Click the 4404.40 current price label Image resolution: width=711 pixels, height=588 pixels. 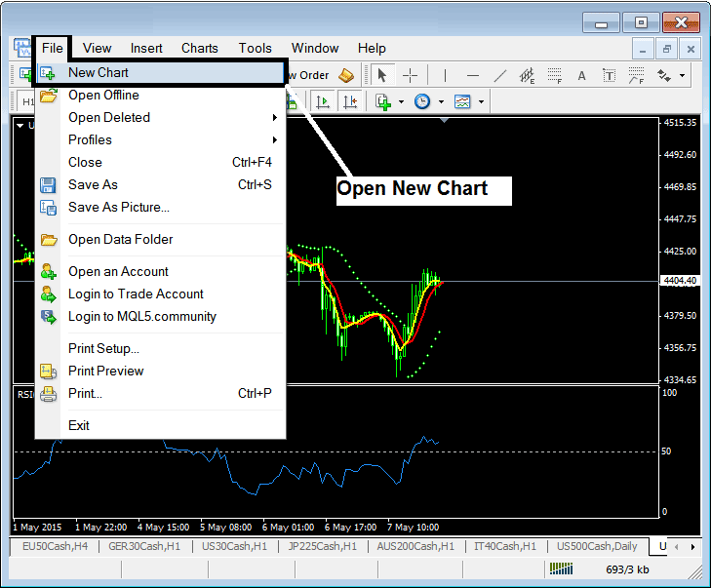pos(680,281)
